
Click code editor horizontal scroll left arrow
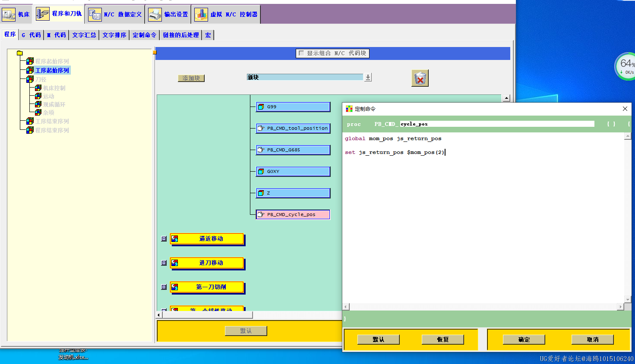point(345,307)
